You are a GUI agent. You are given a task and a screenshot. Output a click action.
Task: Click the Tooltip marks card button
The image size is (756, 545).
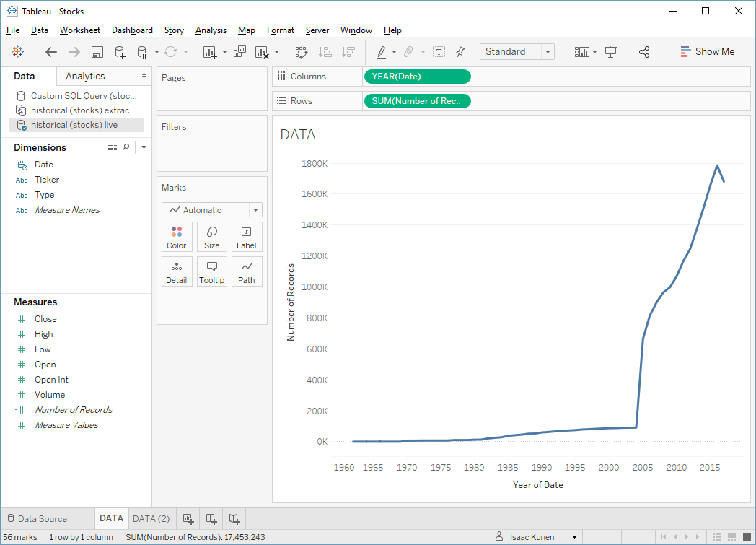(211, 271)
